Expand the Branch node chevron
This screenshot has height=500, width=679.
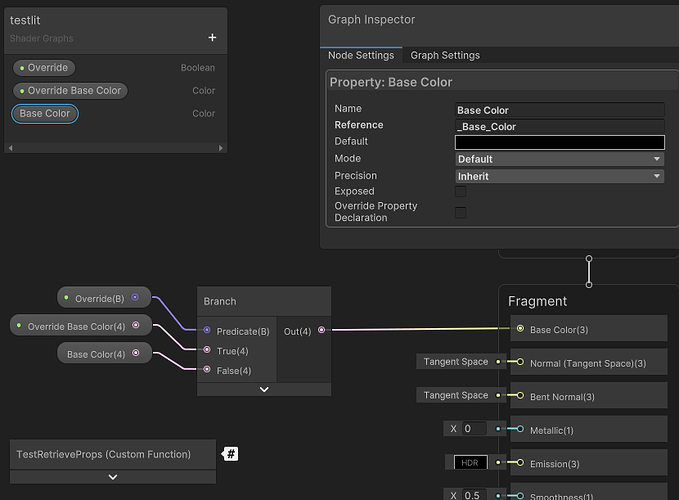coord(264,389)
